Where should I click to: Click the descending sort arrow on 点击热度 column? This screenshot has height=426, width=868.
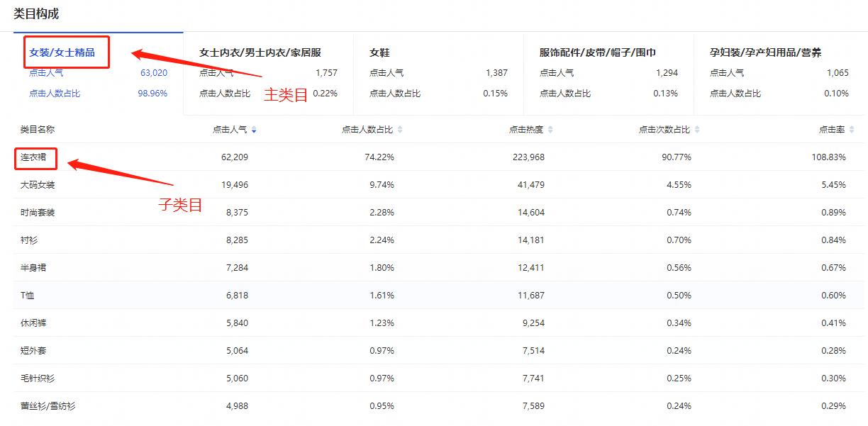tap(550, 133)
